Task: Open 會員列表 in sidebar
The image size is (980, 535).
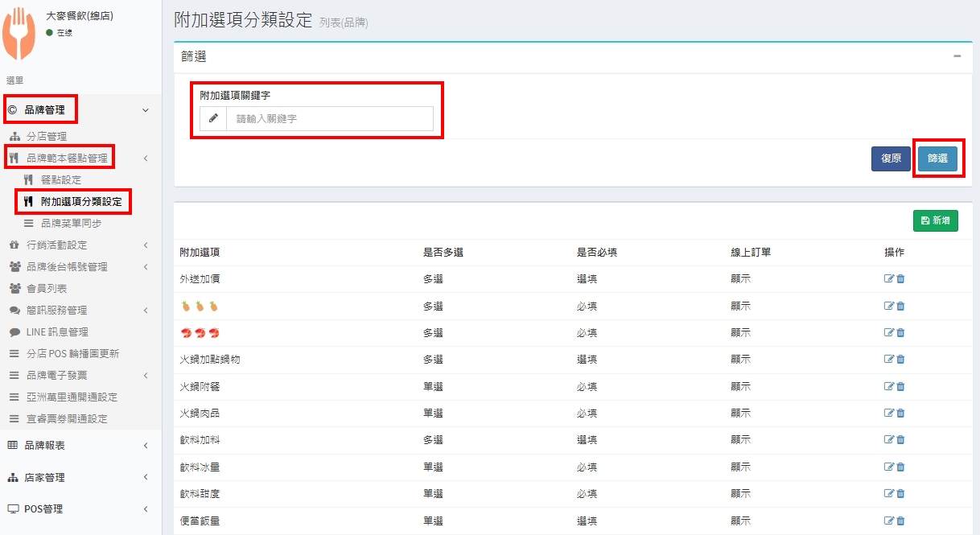Action: 47,288
